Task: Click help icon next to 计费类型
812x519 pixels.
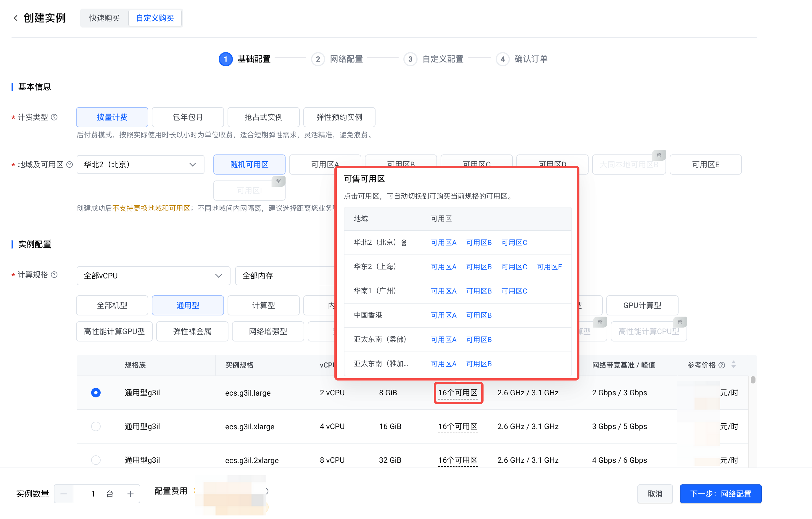Action: click(x=54, y=117)
